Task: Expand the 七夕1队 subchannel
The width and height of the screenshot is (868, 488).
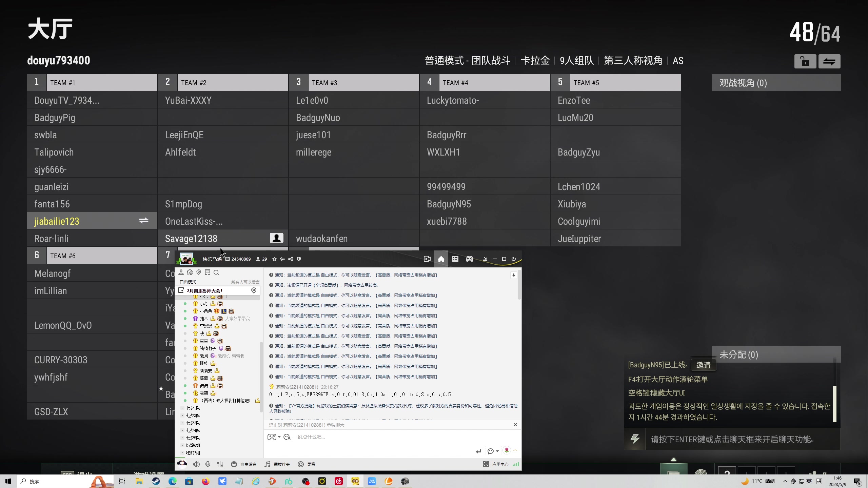Action: pos(182,408)
